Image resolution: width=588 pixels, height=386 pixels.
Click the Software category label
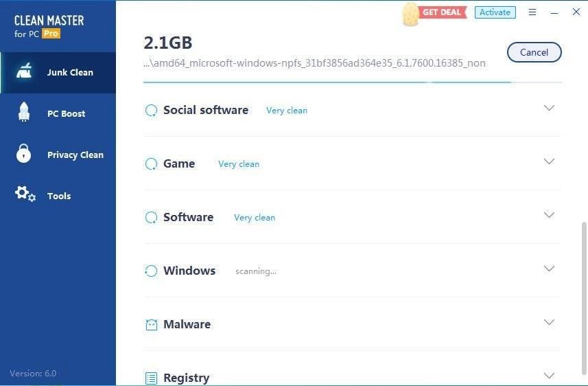(x=188, y=217)
